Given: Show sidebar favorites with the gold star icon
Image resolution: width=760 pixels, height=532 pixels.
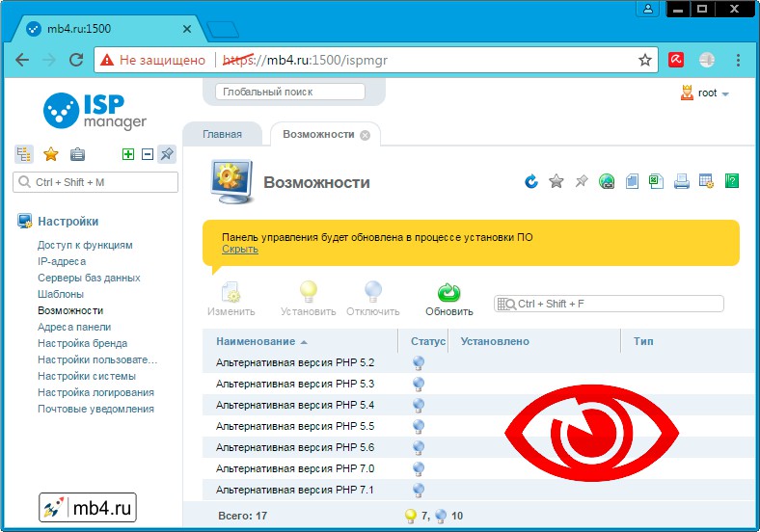Looking at the screenshot, I should (51, 154).
